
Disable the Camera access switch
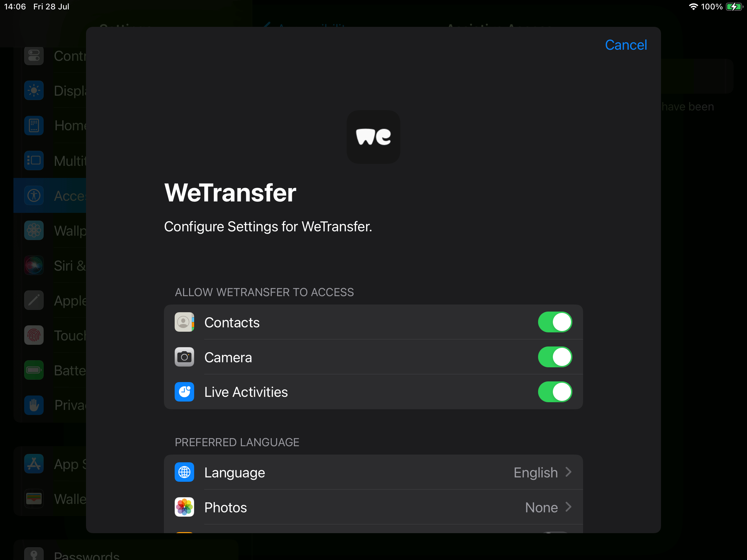coord(555,357)
